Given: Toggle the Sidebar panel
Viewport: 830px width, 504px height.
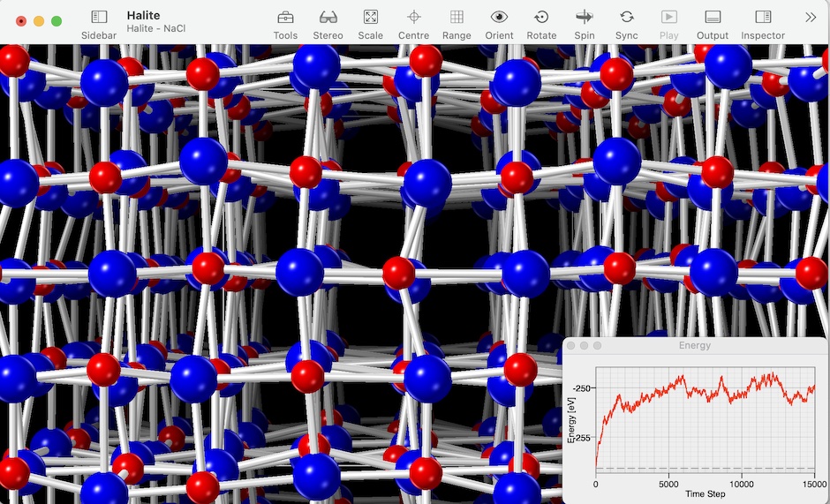Looking at the screenshot, I should (98, 18).
